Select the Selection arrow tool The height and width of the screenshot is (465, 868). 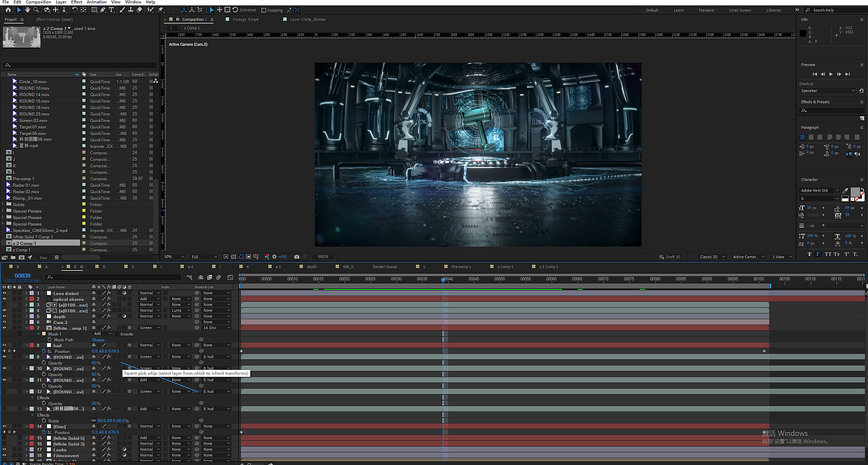point(19,10)
